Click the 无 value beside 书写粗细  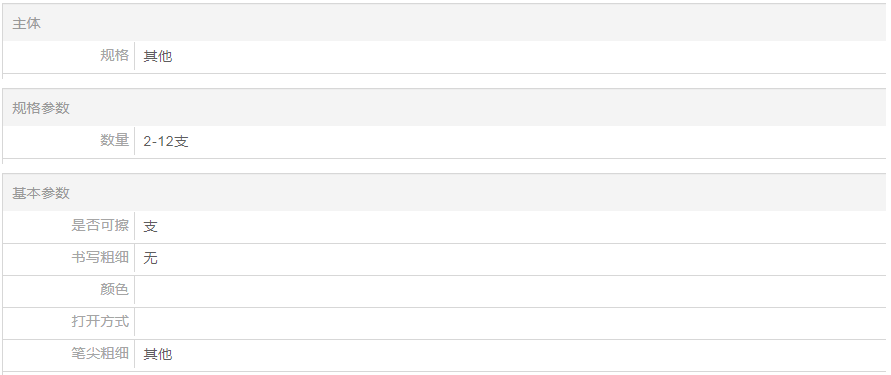(x=150, y=259)
